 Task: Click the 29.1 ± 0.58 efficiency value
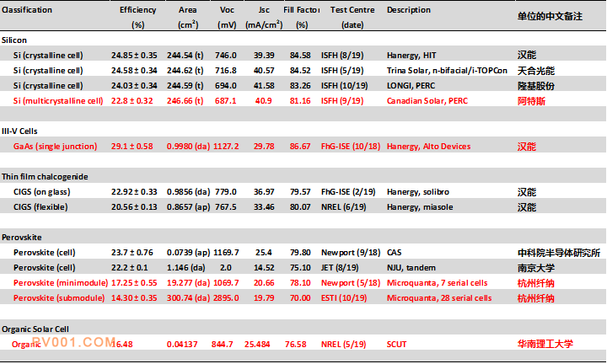coord(132,147)
